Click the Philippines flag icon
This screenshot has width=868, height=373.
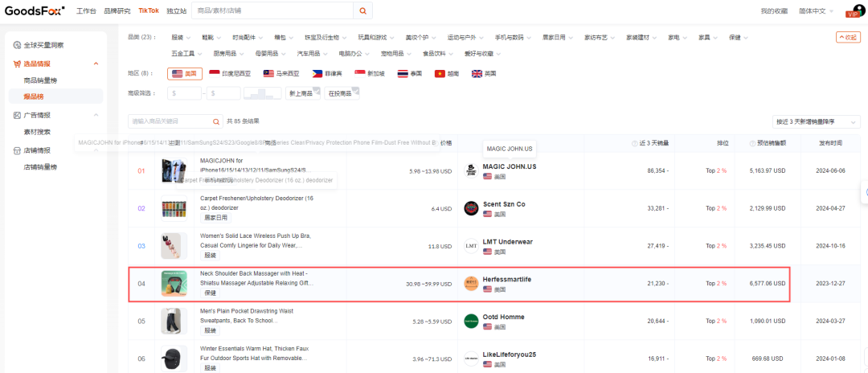pos(317,74)
